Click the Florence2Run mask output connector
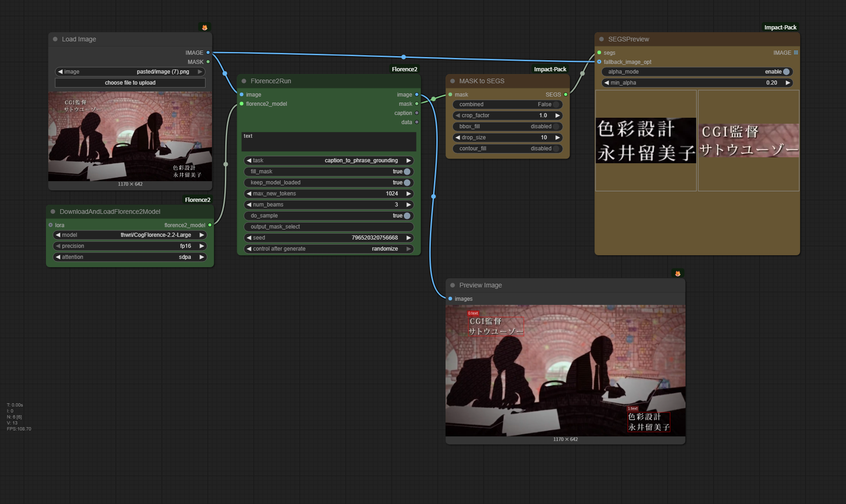The height and width of the screenshot is (504, 846). tap(417, 103)
